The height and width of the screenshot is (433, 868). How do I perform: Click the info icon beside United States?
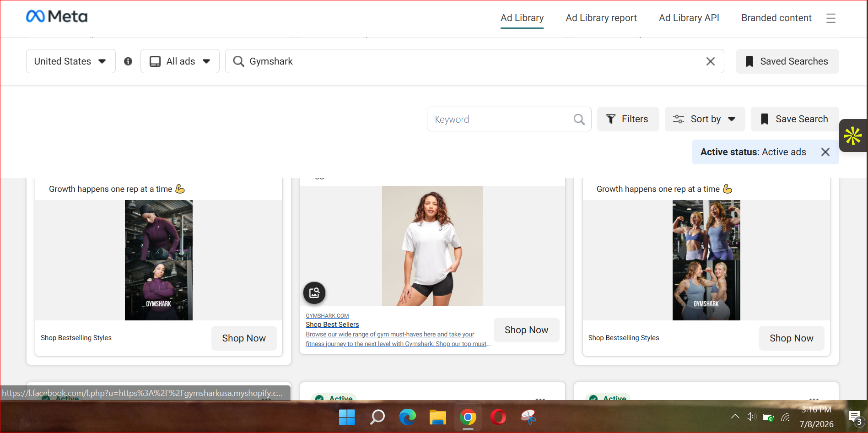point(128,61)
